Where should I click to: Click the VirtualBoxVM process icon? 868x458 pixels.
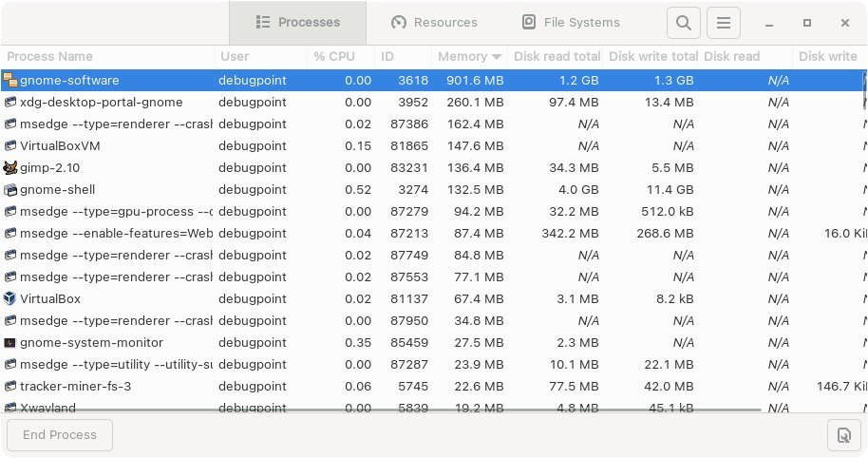click(x=9, y=146)
